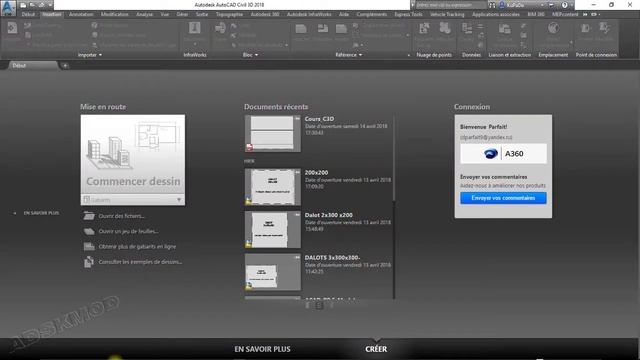Click the icon beside Consulter les exemples de dessins
This screenshot has width=640, height=360.
[89, 262]
